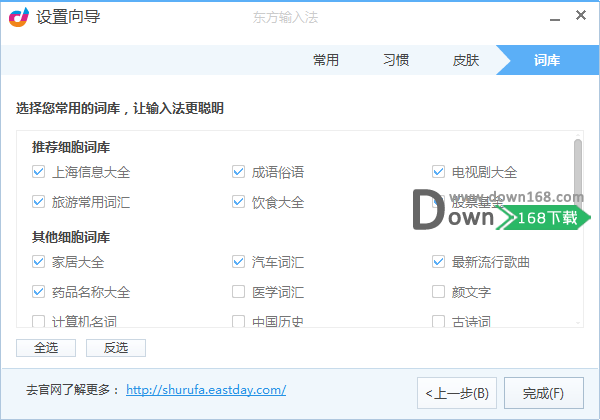This screenshot has height=420, width=600.
Task: Uncheck 上海信息大全 dictionary
Action: pos(38,172)
